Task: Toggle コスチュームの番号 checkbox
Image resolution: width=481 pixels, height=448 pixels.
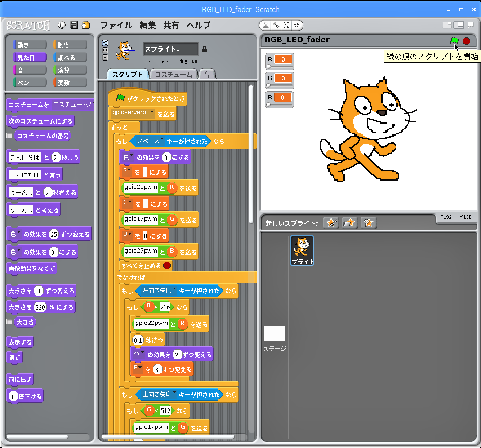Action: coord(9,135)
